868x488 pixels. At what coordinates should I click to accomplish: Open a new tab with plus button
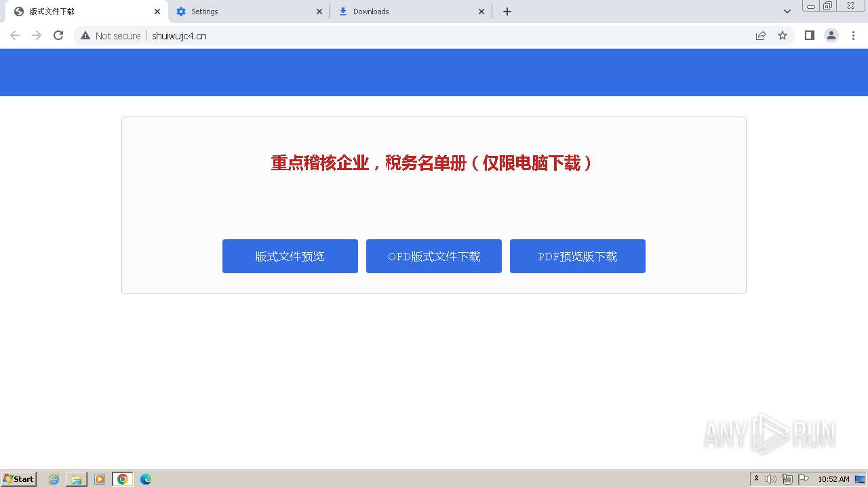(x=507, y=12)
